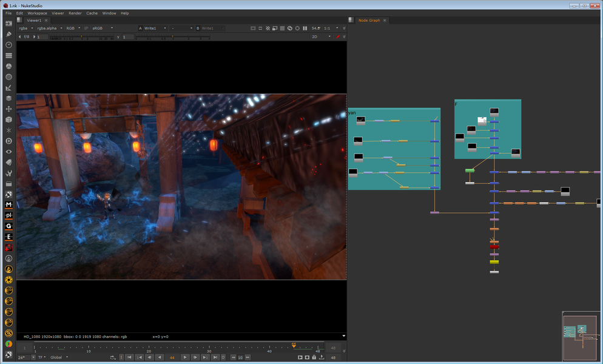Open the 2D view mode dropdown
Viewport: 603px width, 364px height.
click(x=321, y=37)
